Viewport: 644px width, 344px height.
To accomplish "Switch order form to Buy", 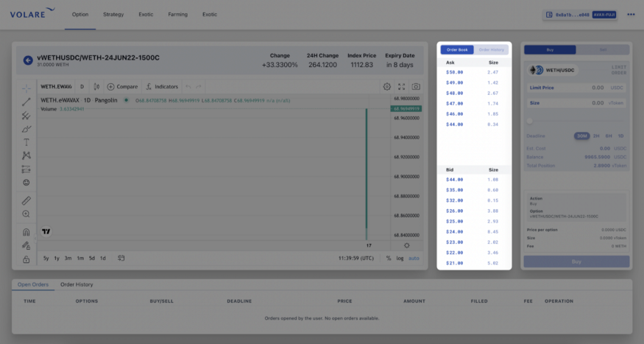I will (x=550, y=50).
